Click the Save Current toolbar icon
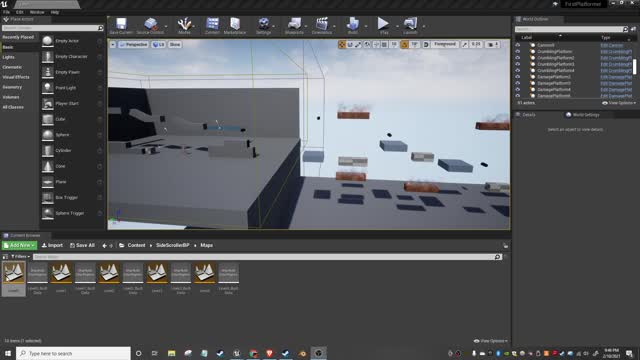640x360 pixels. [121, 24]
